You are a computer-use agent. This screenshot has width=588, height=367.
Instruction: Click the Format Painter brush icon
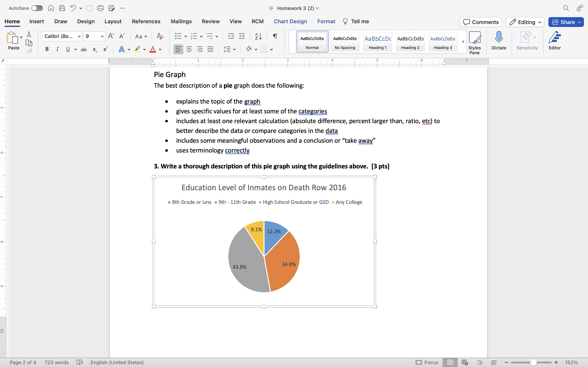[29, 51]
